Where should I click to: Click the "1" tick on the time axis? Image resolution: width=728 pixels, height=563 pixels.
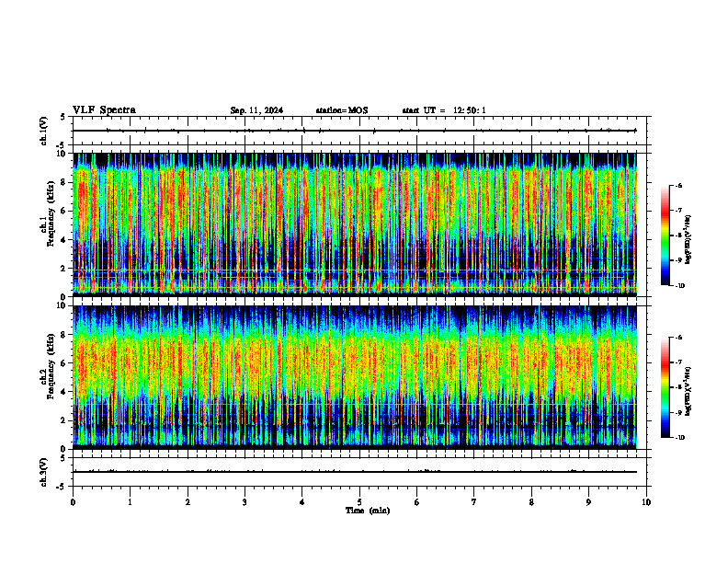pyautogui.click(x=130, y=502)
